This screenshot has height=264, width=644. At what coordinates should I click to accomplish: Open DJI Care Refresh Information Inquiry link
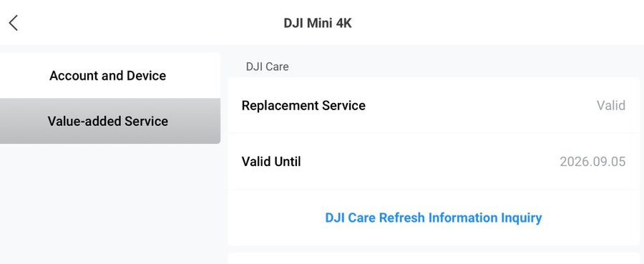(x=434, y=217)
